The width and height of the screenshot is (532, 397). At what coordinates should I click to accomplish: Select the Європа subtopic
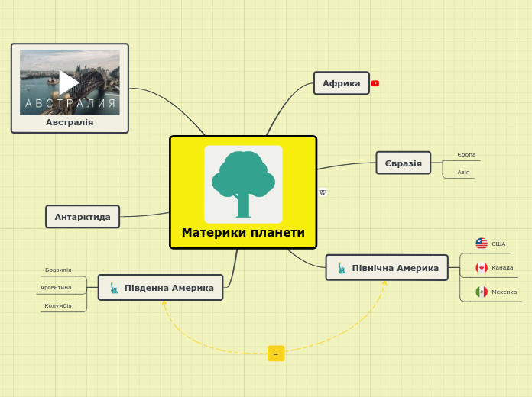[466, 154]
